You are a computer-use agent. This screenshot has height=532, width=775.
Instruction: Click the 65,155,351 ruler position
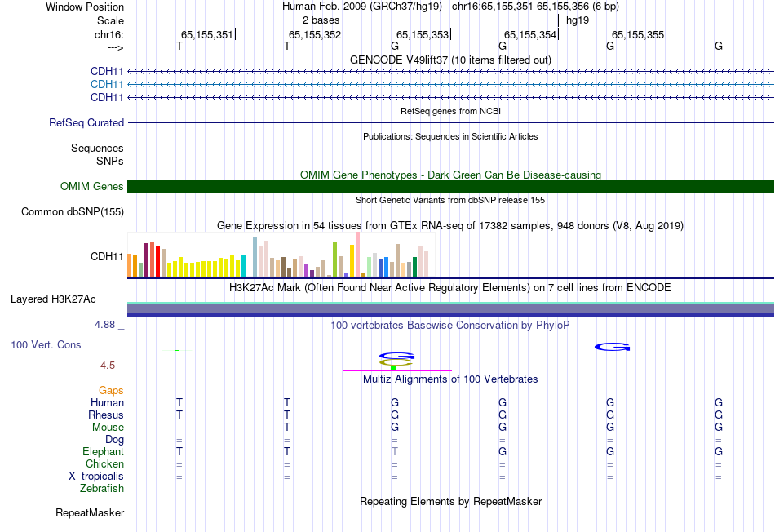[x=206, y=34]
